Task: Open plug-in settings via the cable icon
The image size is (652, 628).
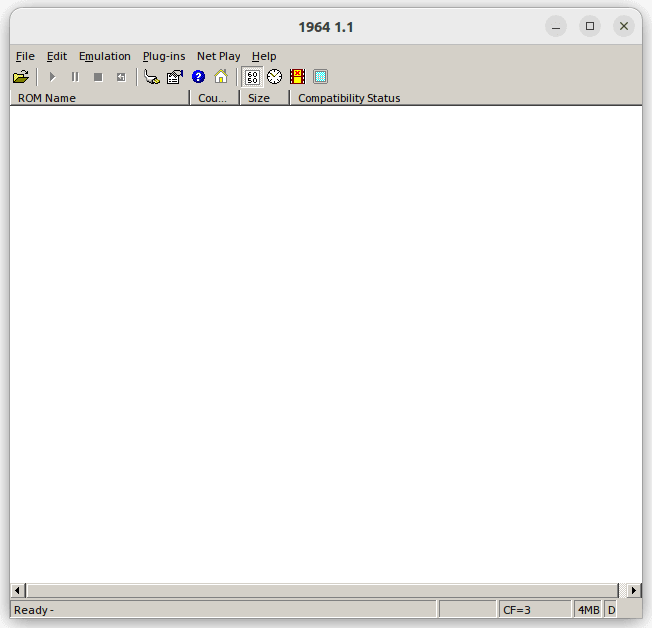Action: (x=152, y=77)
